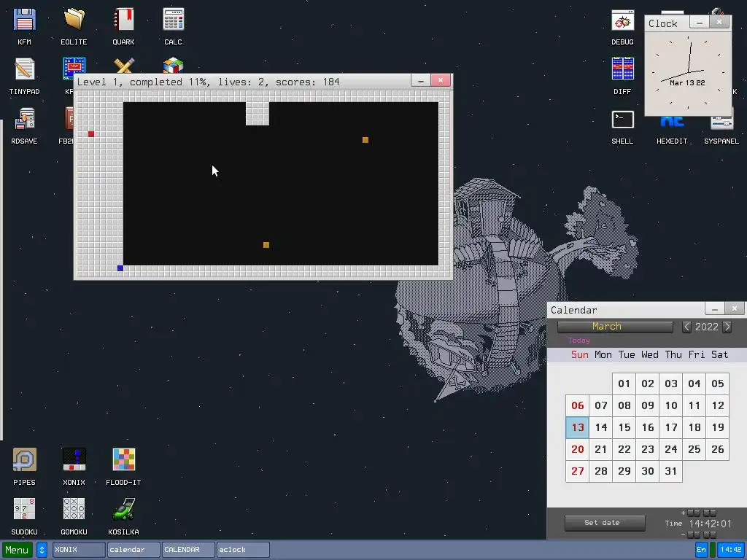Switch to lowercase calendar taskbar entry

(133, 550)
